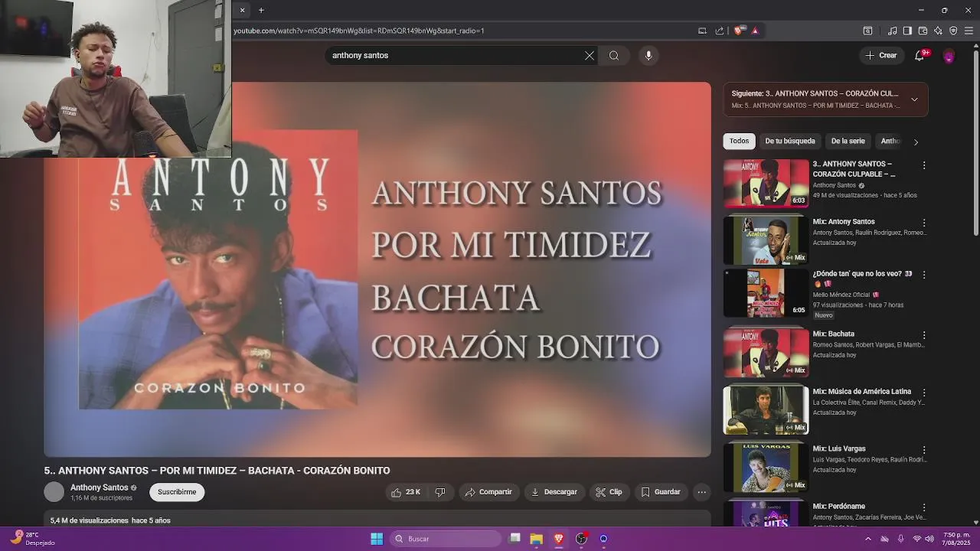Screen dimensions: 980x551
Task: Dislike the video with the thumbs-down
Action: (x=440, y=492)
